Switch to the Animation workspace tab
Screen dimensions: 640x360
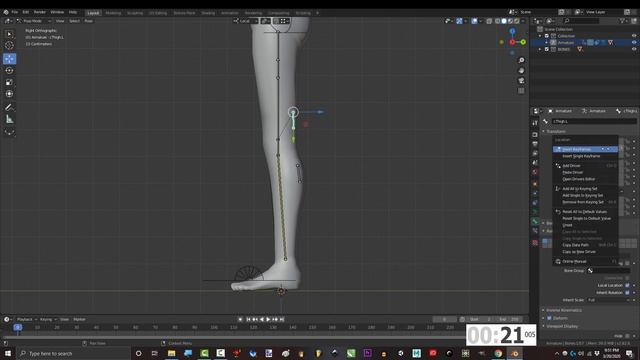(229, 13)
